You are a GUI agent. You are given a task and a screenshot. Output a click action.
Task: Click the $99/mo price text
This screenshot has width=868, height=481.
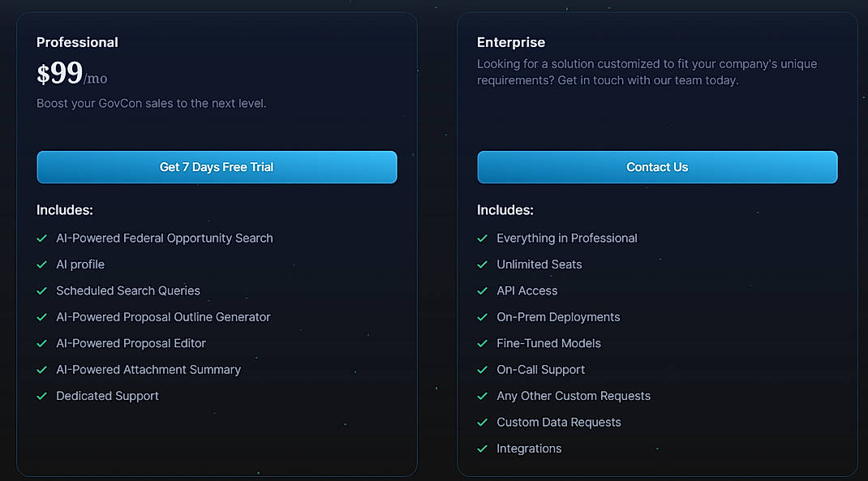(72, 74)
